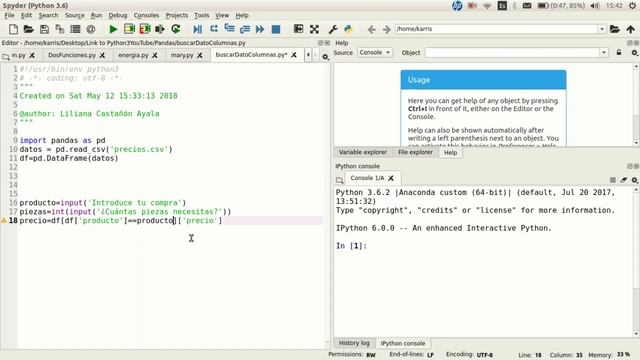Viewport: 640px width, 360px height.
Task: Maximize current pane icon
Action: pyautogui.click(x=298, y=29)
